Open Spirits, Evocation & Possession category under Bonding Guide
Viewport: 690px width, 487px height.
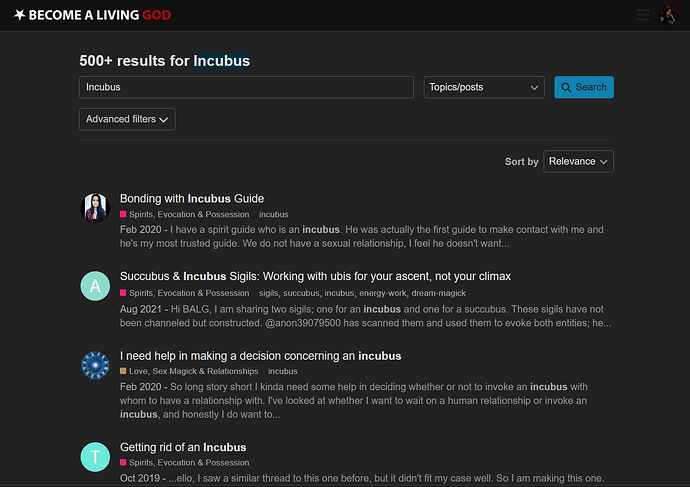(184, 214)
